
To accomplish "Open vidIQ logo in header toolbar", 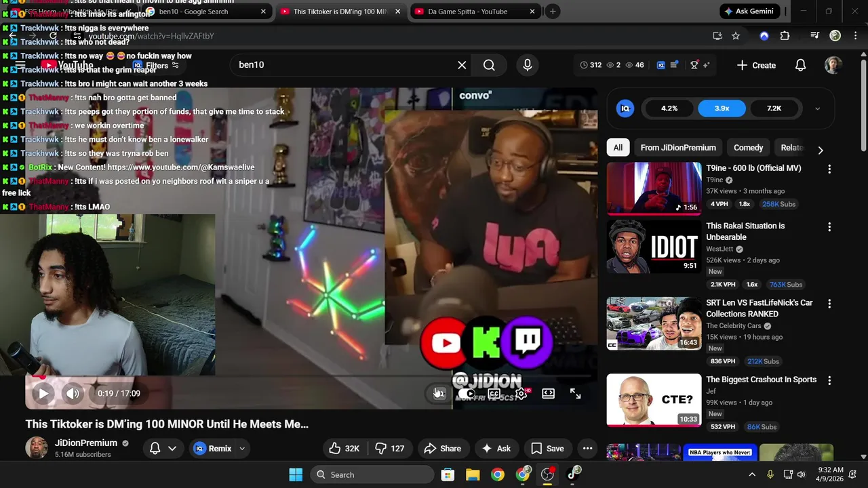I will pyautogui.click(x=660, y=65).
